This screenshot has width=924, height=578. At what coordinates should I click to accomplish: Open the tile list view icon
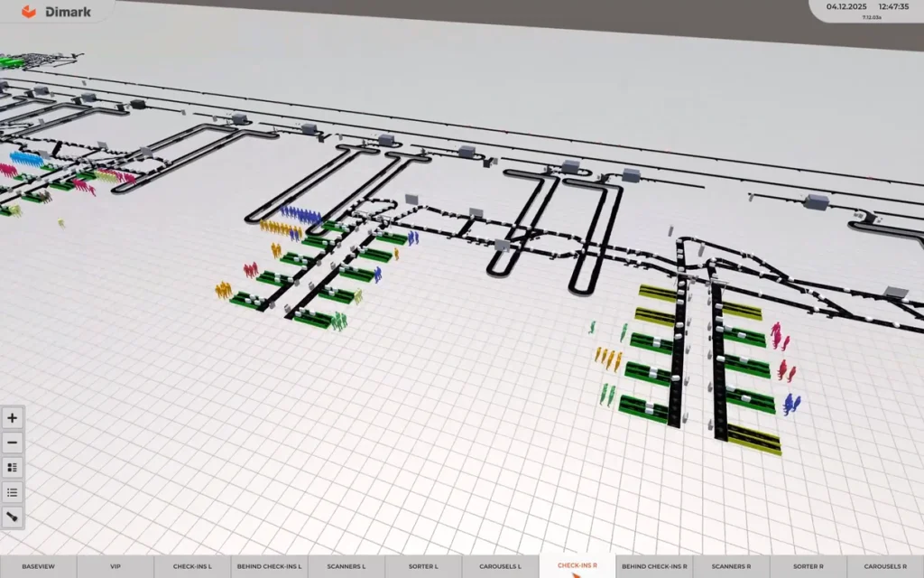tap(13, 468)
